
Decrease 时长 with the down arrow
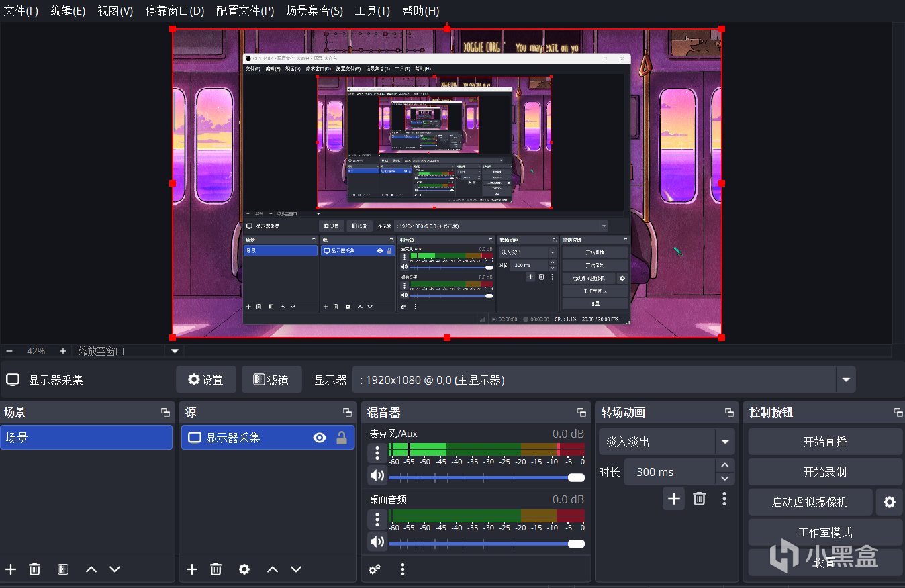click(x=724, y=479)
